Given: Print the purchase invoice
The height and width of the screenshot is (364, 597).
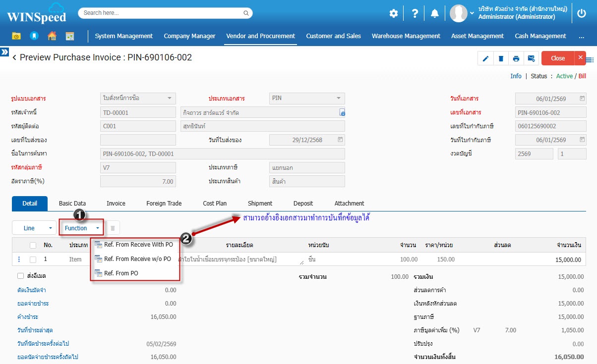Looking at the screenshot, I should click(x=516, y=58).
